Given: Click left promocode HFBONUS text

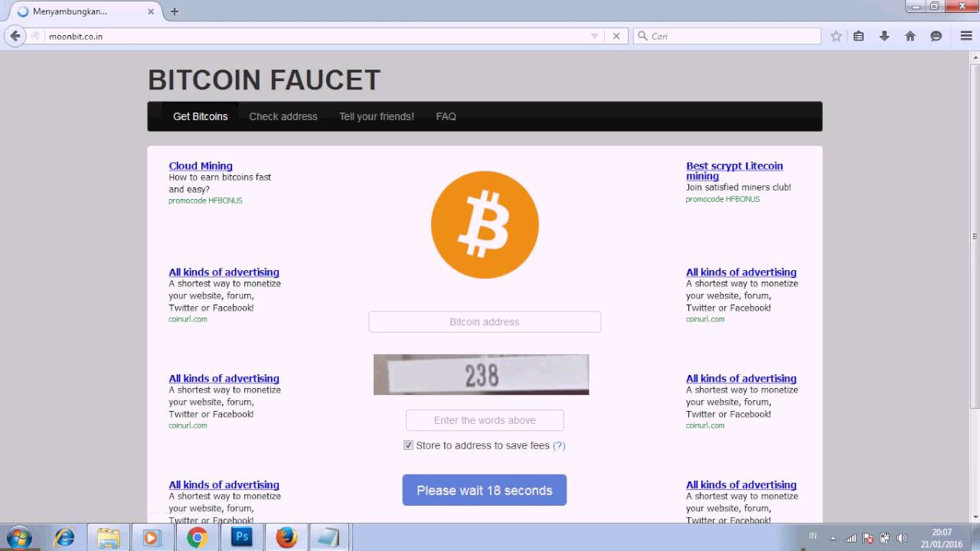Looking at the screenshot, I should point(205,201).
